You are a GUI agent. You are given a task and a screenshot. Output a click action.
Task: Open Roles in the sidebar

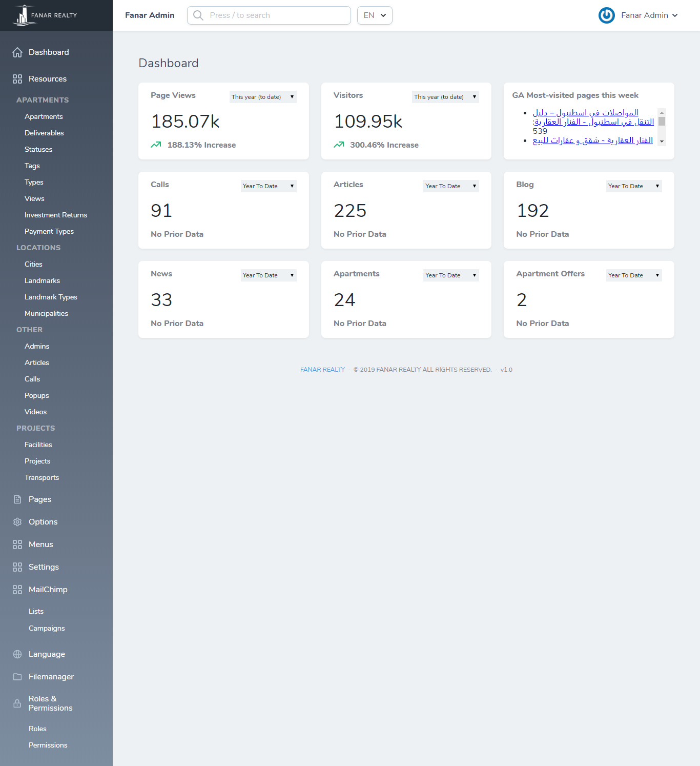pyautogui.click(x=37, y=729)
